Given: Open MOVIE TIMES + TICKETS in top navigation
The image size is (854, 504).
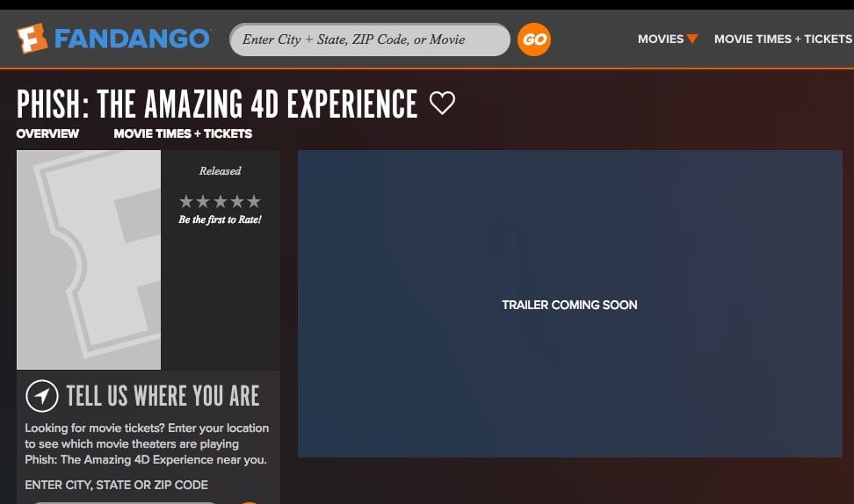Looking at the screenshot, I should [783, 40].
